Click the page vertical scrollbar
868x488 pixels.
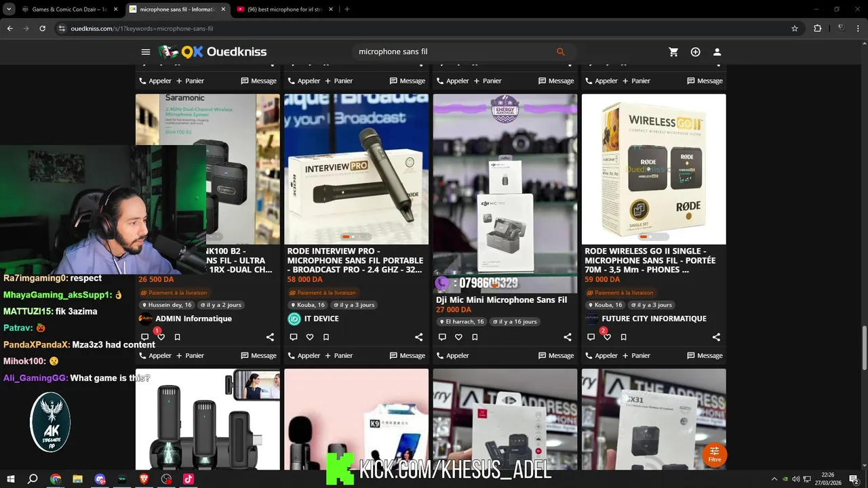click(x=864, y=347)
